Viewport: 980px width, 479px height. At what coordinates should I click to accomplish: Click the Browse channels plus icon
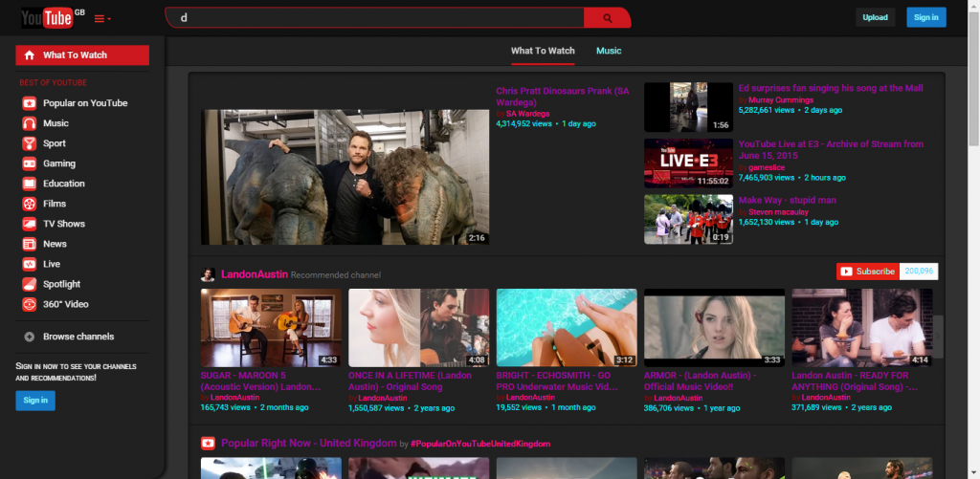pos(29,337)
